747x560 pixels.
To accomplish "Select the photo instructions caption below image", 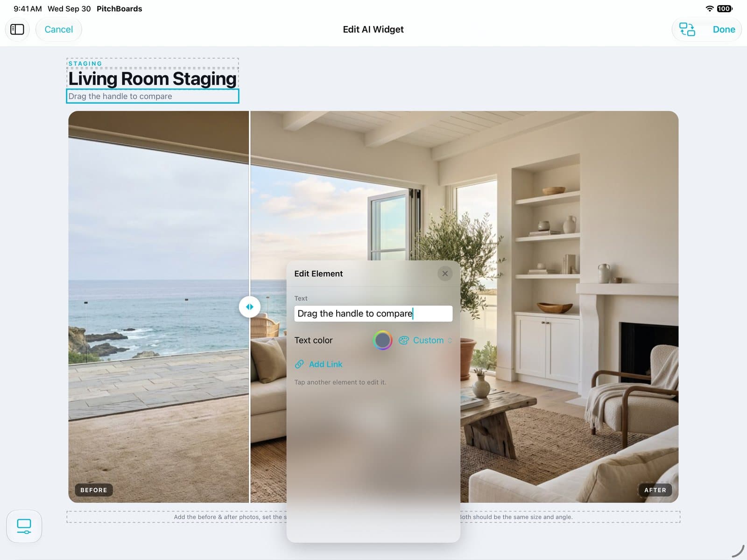I will (x=373, y=517).
